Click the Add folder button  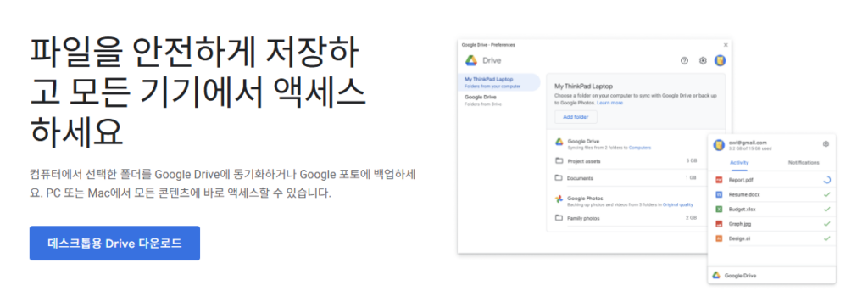576,117
